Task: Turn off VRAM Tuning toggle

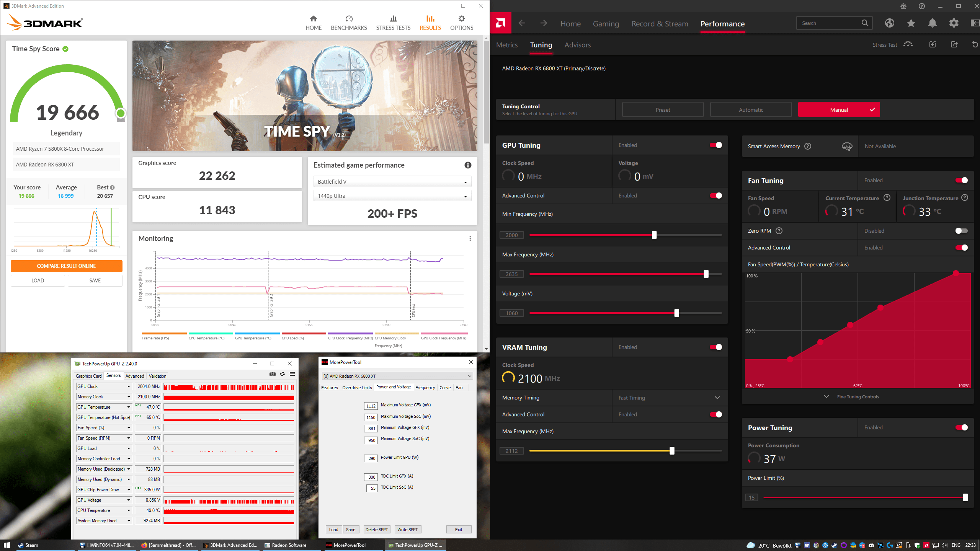Action: pos(715,347)
